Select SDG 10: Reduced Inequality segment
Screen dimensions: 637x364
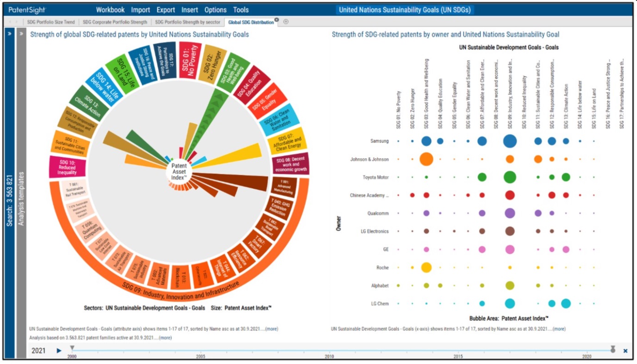(68, 167)
